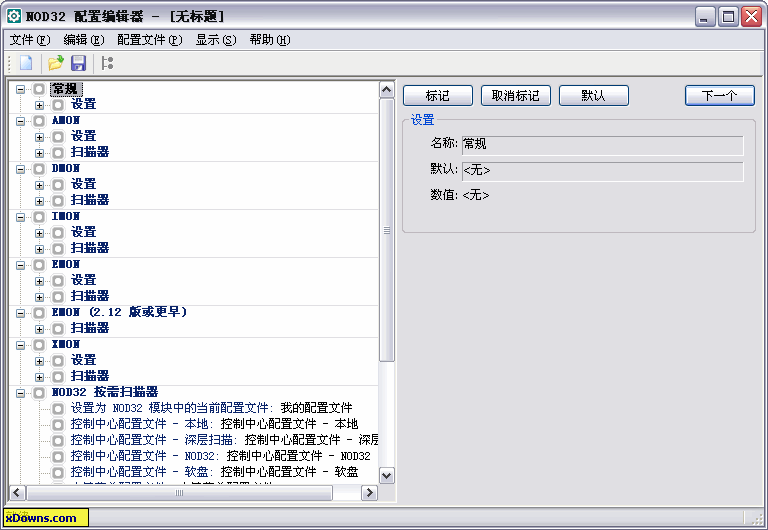This screenshot has width=768, height=530.
Task: Expand 设置 node under 常规
Action: pos(39,105)
